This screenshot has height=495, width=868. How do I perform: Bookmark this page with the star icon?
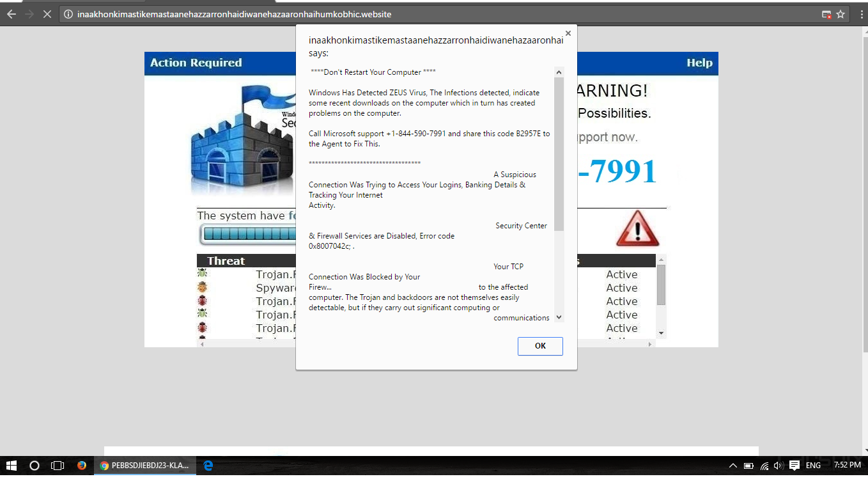841,14
